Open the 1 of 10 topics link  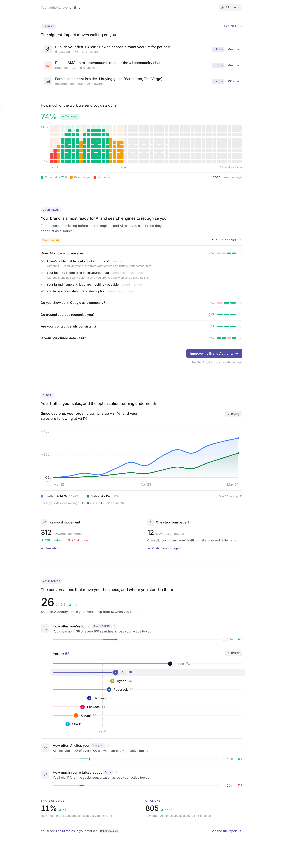65,831
